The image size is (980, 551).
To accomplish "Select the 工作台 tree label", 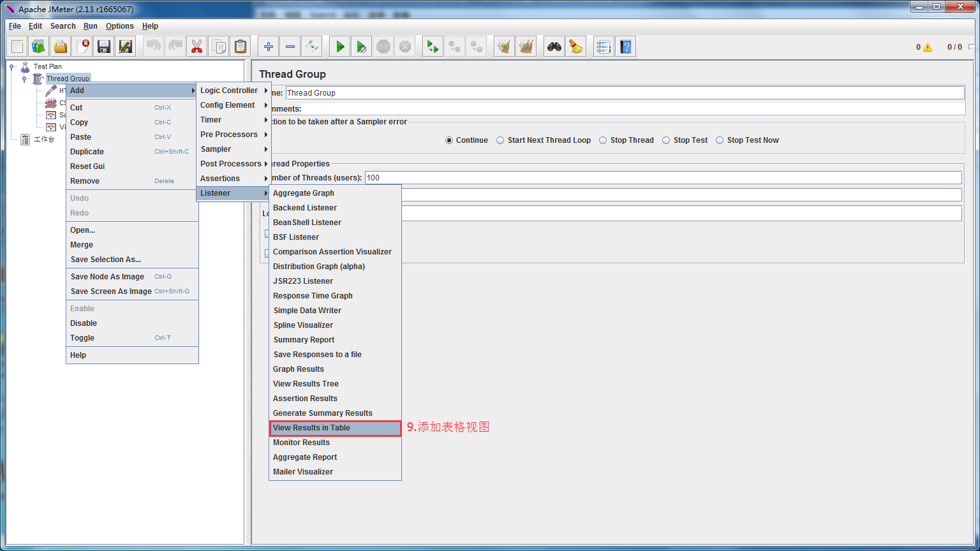I will 44,140.
